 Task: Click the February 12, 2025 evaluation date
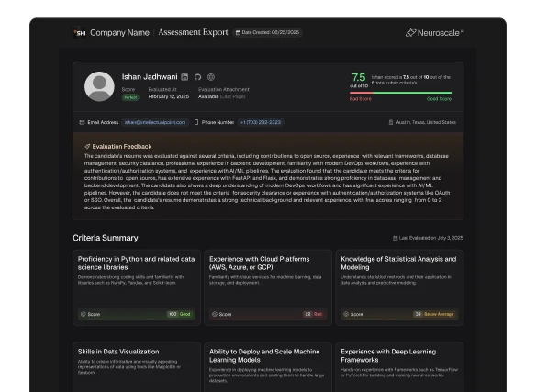169,96
